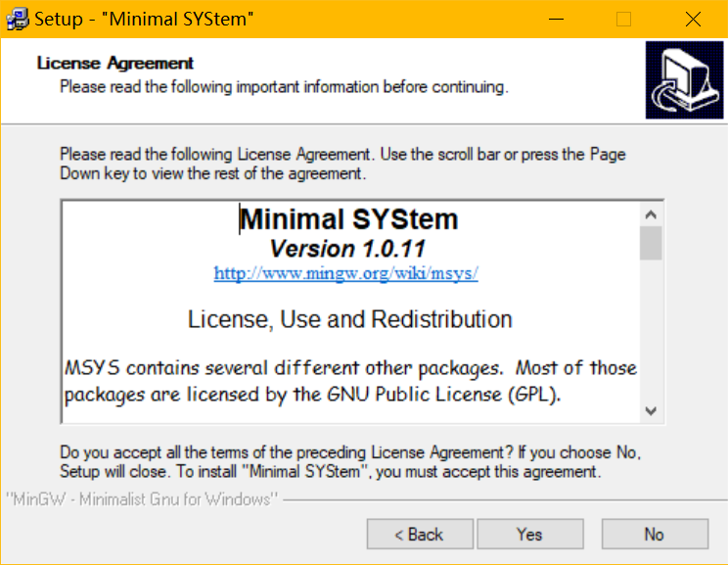Click the computer installer image in header
Screen dimensions: 728x565
[x=684, y=81]
